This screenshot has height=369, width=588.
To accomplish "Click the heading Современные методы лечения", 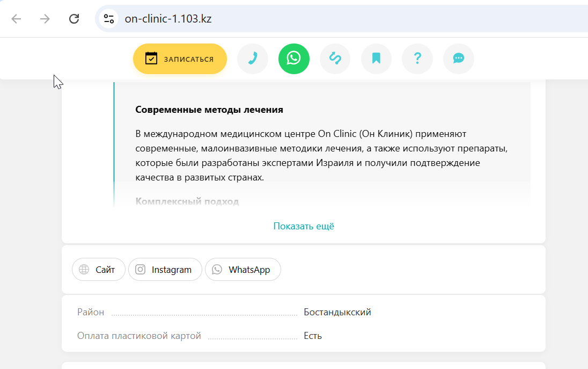I will tap(209, 110).
